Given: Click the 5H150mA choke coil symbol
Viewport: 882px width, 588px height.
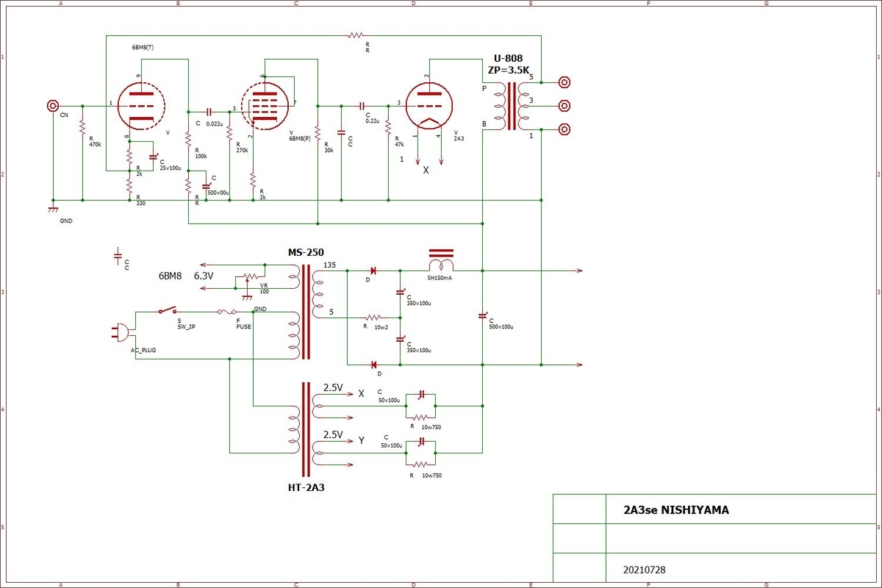Looking at the screenshot, I should (441, 261).
